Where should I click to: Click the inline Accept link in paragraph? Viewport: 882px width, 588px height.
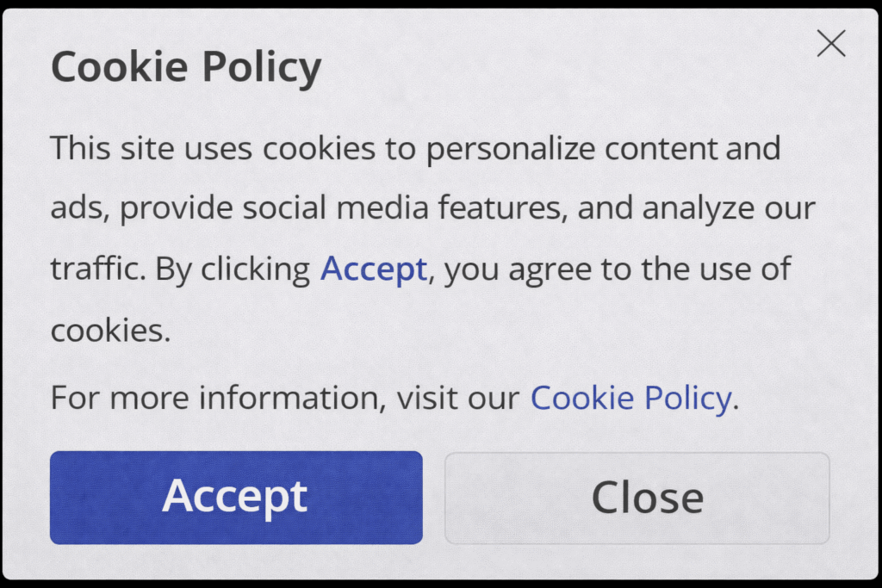[373, 269]
